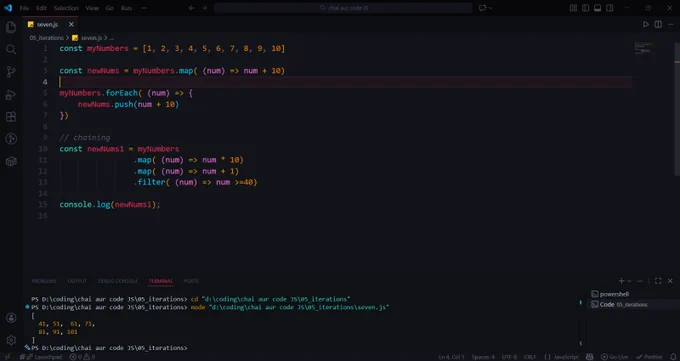
Task: Toggle the bottom panel layout button
Action: click(x=598, y=8)
